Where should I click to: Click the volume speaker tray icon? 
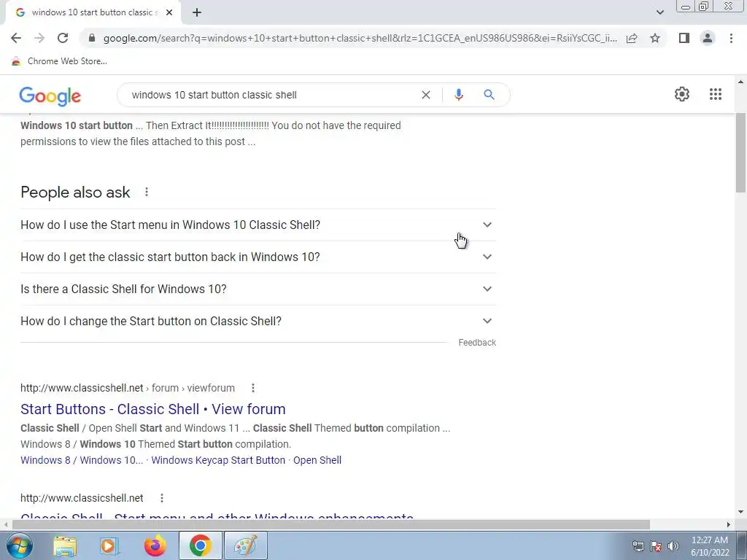coord(673,546)
